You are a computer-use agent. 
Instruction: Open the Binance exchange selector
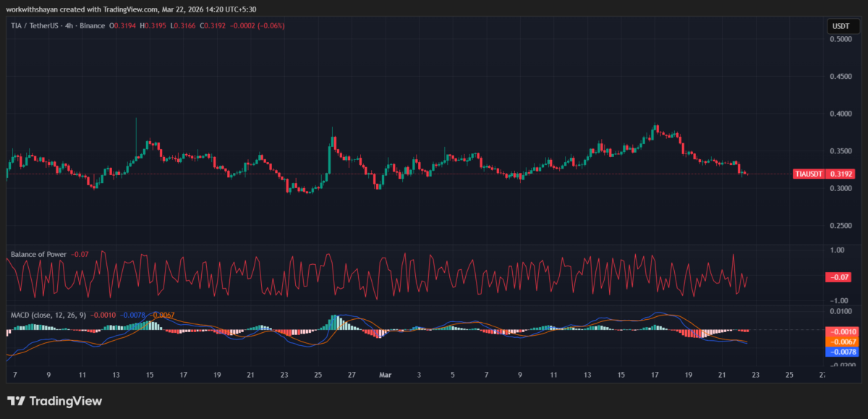point(91,25)
